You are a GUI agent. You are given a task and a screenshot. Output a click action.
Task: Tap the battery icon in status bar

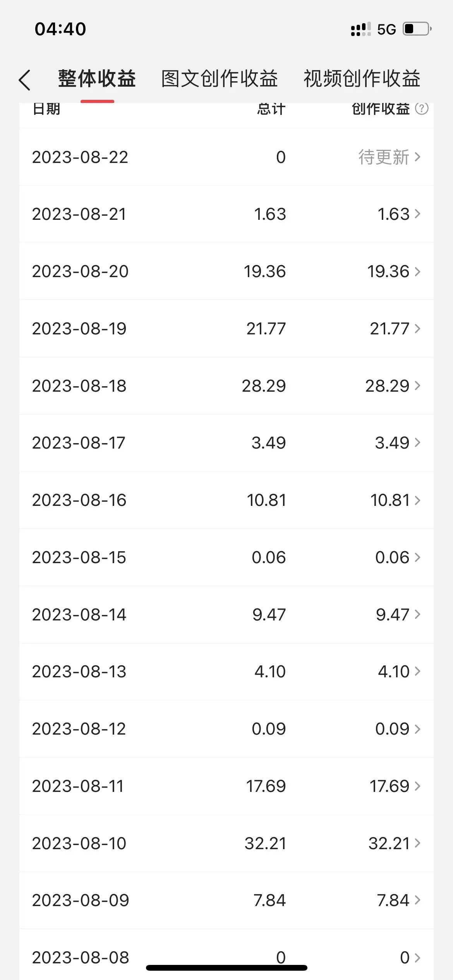click(x=417, y=29)
